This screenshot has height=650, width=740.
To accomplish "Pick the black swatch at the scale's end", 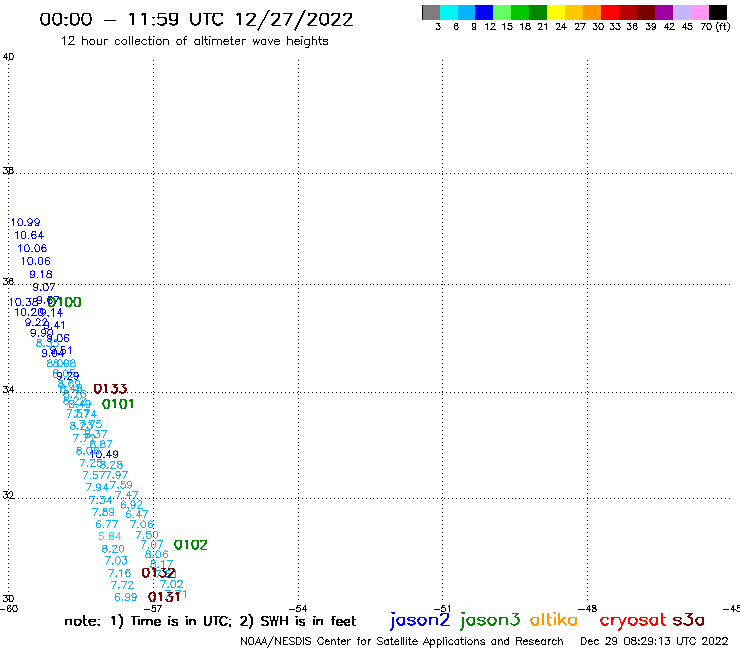I will 718,12.
